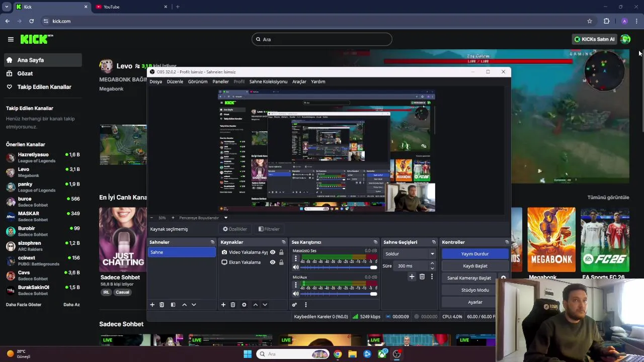Viewport: 644px width, 362px height.
Task: Open the Masaüstü Ses three-dot options
Action: pyautogui.click(x=295, y=258)
